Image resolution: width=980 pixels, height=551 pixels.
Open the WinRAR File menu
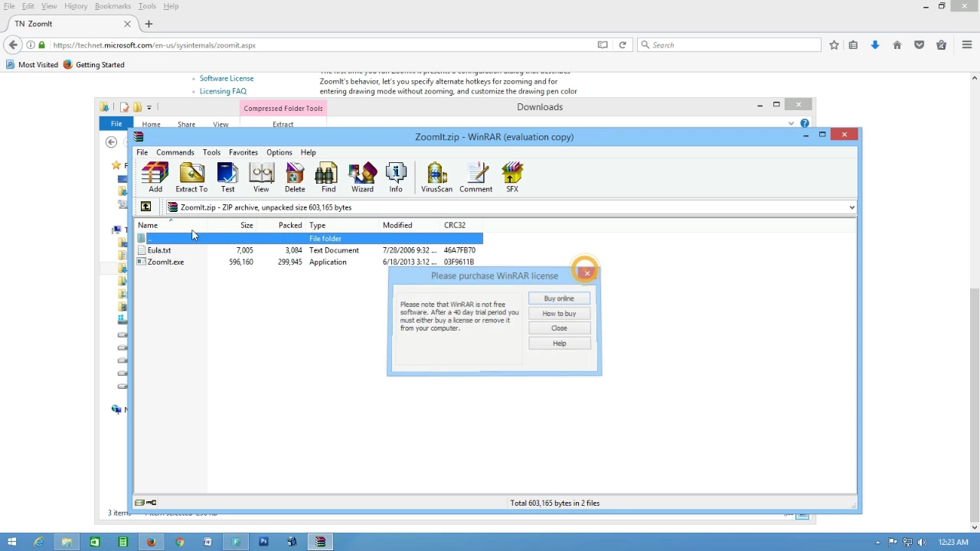click(x=142, y=152)
